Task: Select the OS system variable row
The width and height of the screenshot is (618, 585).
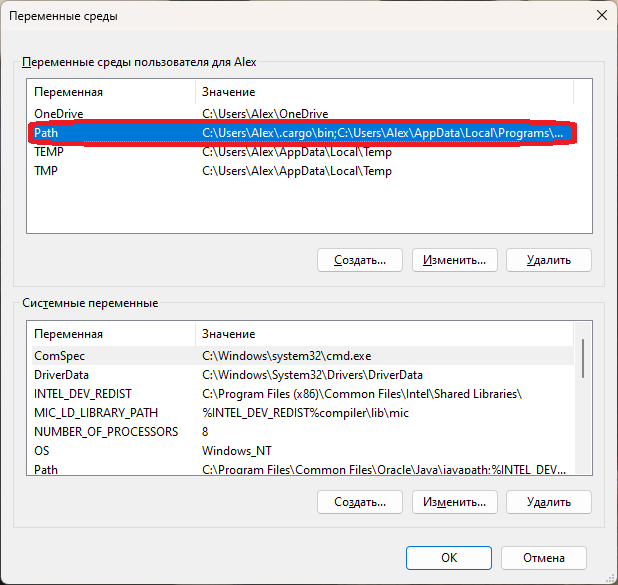Action: point(302,450)
